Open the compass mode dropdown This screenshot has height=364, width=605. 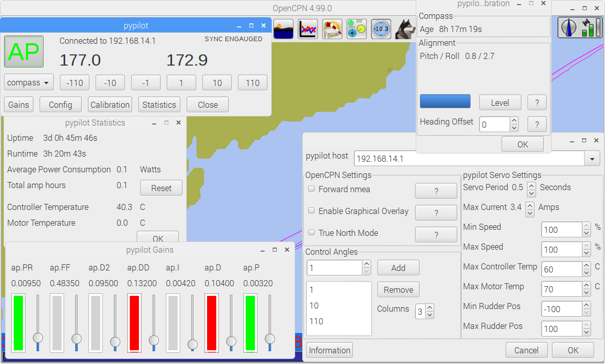click(x=28, y=82)
